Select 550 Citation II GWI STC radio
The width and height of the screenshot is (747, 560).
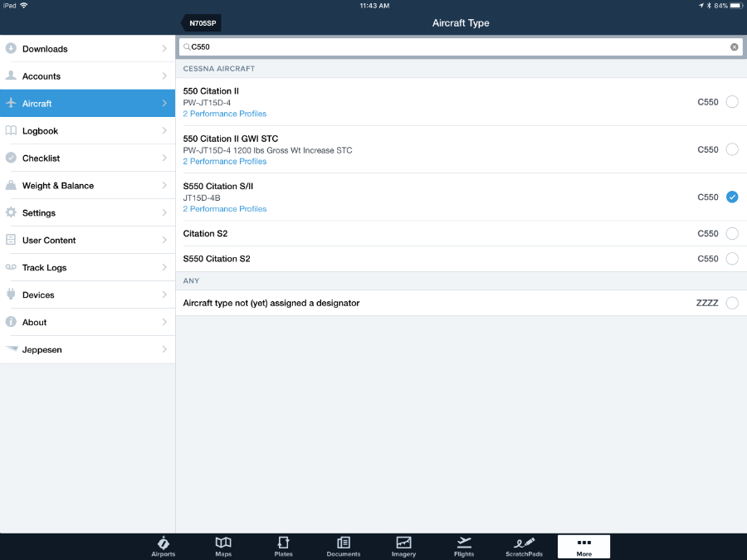coord(732,149)
